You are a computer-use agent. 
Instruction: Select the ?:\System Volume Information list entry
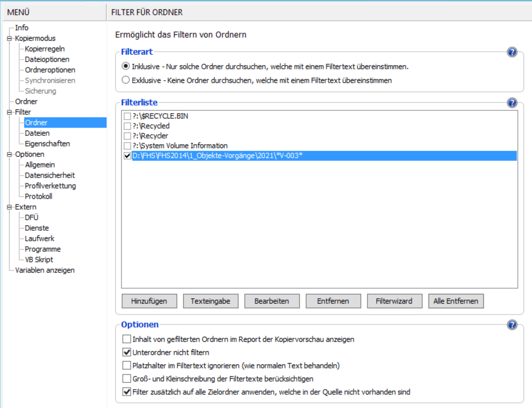(x=180, y=146)
